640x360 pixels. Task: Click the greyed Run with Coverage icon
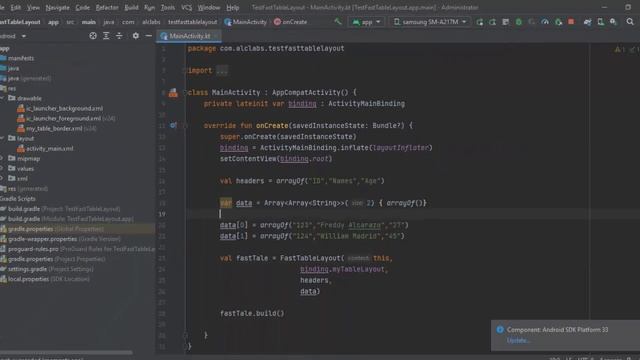pyautogui.click(x=531, y=22)
